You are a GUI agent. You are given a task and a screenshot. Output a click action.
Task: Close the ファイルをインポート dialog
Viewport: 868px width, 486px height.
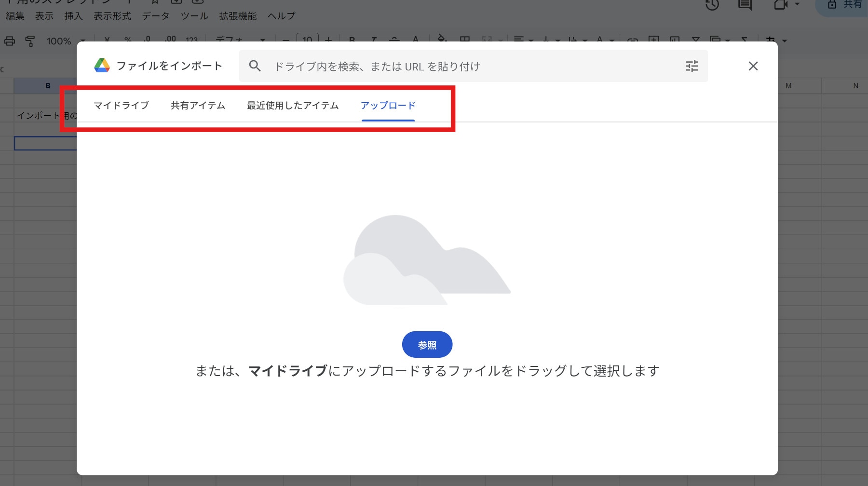click(x=753, y=66)
